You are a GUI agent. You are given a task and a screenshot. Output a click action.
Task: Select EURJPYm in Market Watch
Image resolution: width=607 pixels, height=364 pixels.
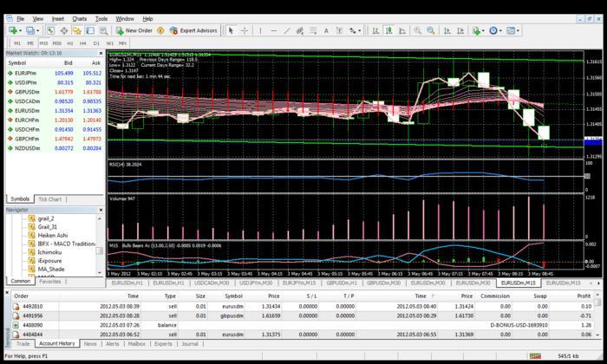point(54,73)
